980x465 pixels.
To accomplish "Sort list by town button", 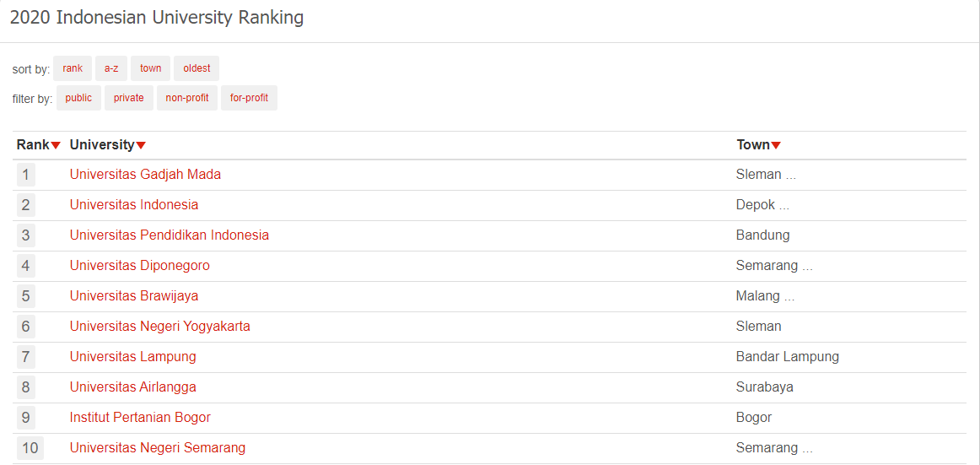I will [151, 68].
